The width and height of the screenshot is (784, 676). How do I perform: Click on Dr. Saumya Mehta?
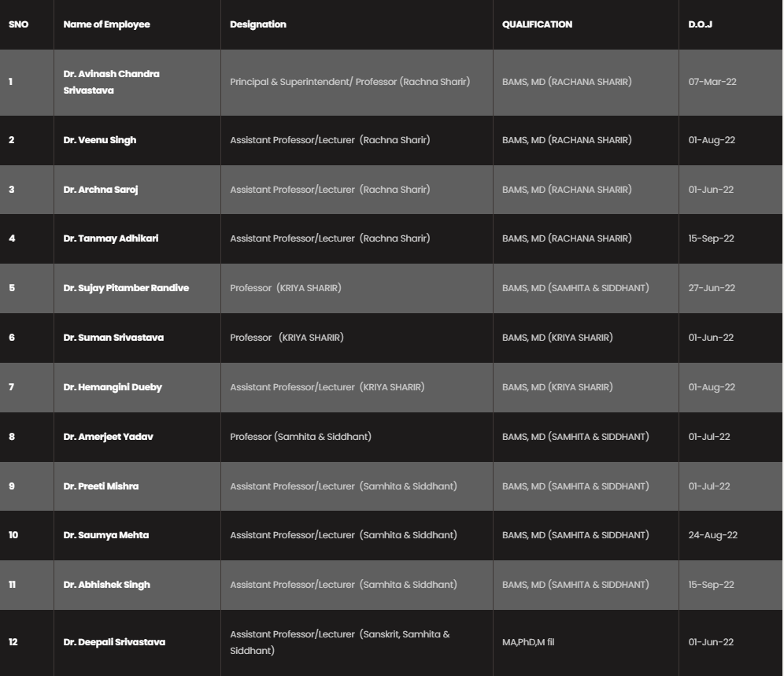[x=106, y=535]
